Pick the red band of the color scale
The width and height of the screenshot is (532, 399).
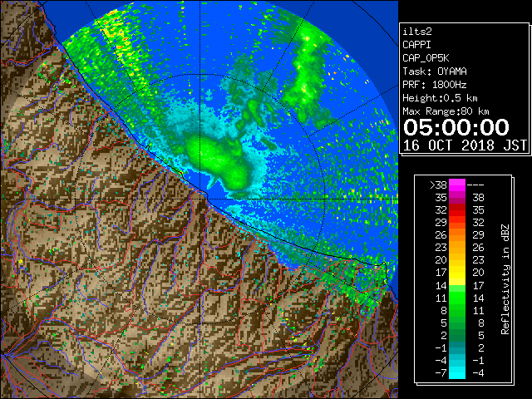point(457,210)
